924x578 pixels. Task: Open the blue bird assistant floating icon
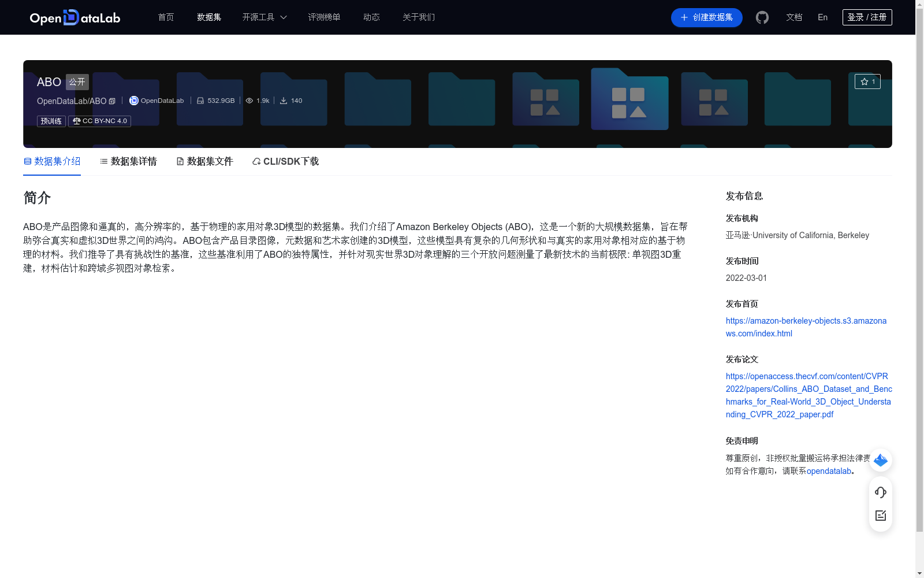tap(881, 460)
